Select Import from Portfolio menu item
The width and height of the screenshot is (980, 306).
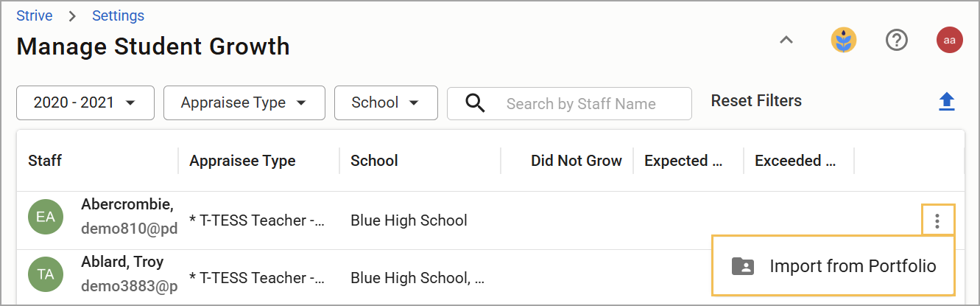[x=833, y=266]
